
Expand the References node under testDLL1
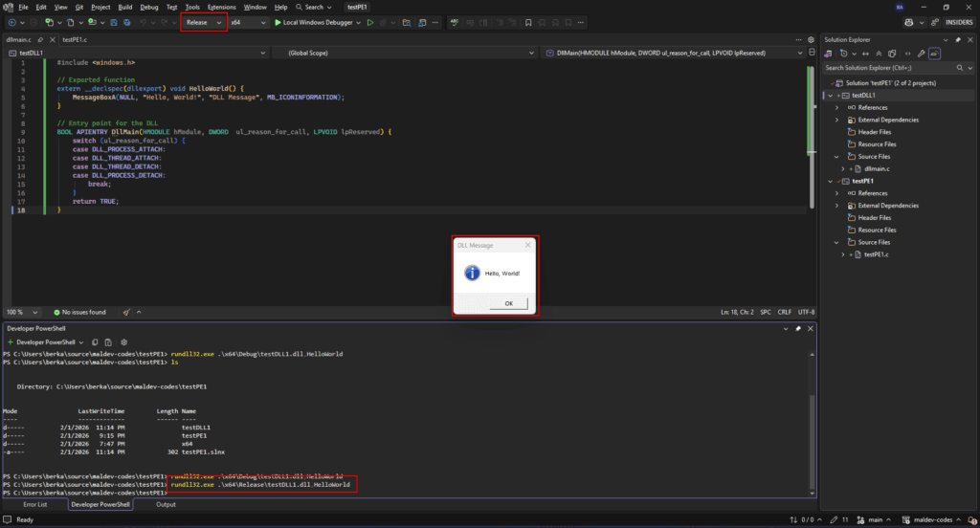837,108
